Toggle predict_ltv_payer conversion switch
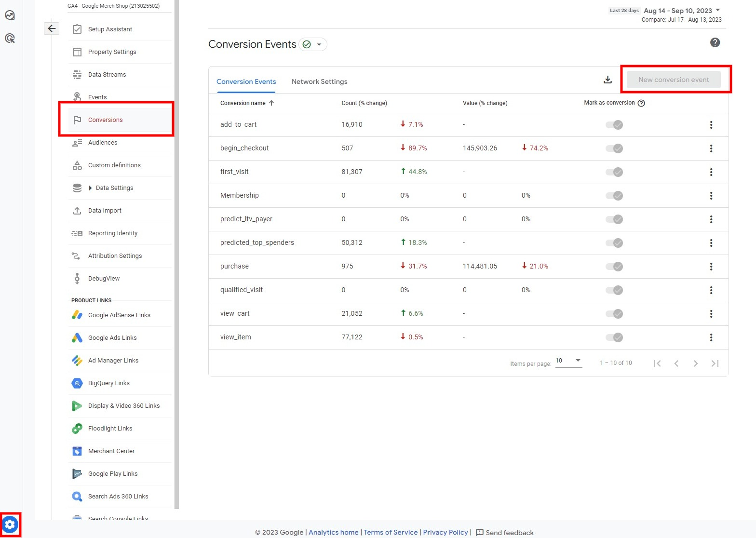The image size is (756, 538). pos(614,219)
